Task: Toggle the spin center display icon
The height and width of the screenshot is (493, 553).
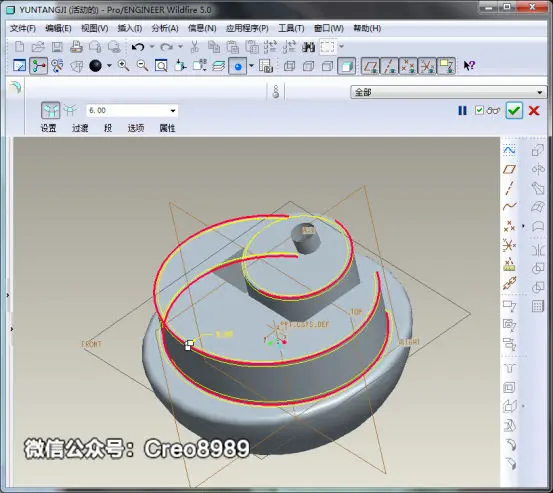Action: (38, 66)
